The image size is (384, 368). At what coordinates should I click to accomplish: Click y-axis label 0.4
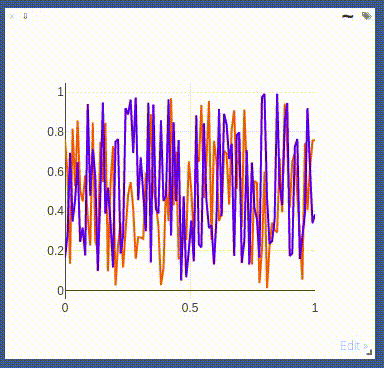pos(55,211)
